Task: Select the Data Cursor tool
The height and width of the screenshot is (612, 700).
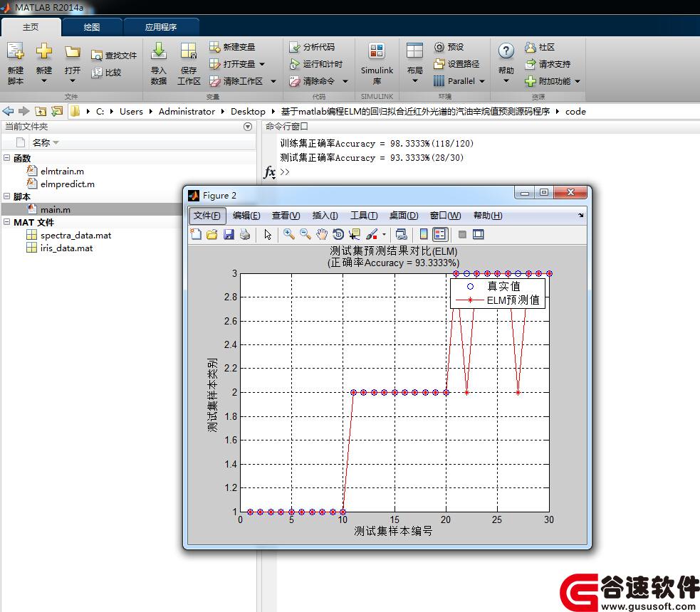Action: click(x=355, y=234)
